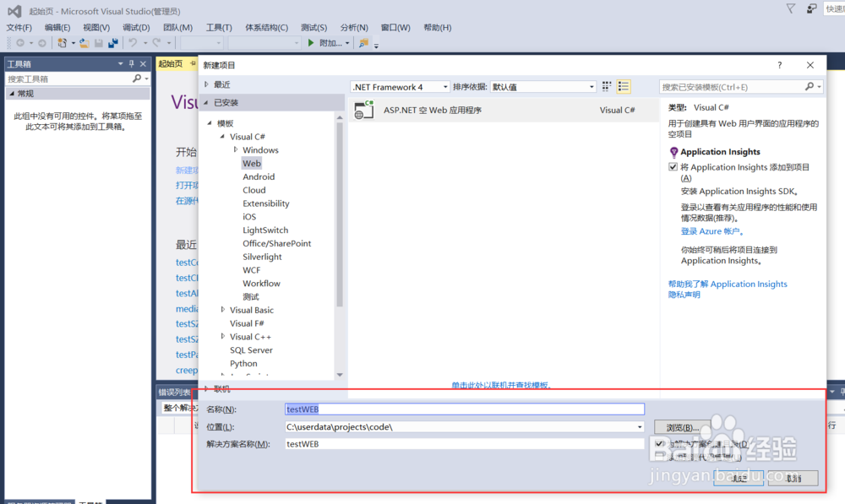Click the 取消 cancel button
This screenshot has width=845, height=504.
[x=793, y=478]
